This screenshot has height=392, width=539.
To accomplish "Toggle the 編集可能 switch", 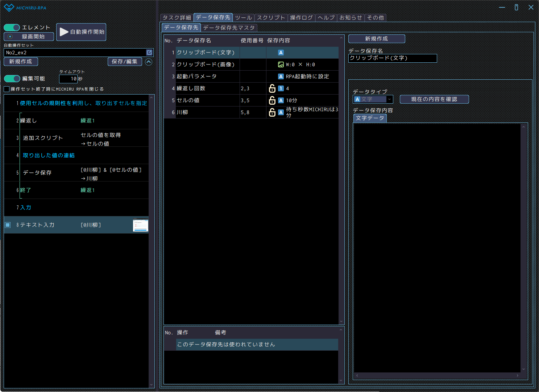I will (12, 79).
